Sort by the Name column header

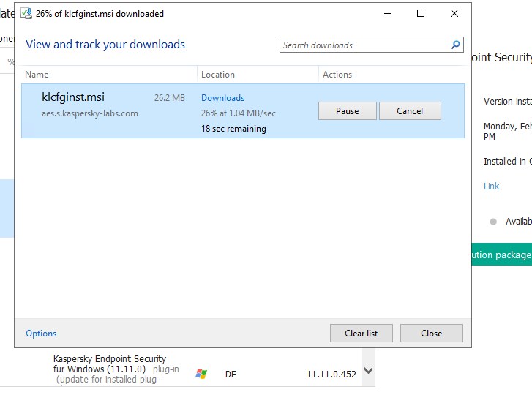click(37, 75)
